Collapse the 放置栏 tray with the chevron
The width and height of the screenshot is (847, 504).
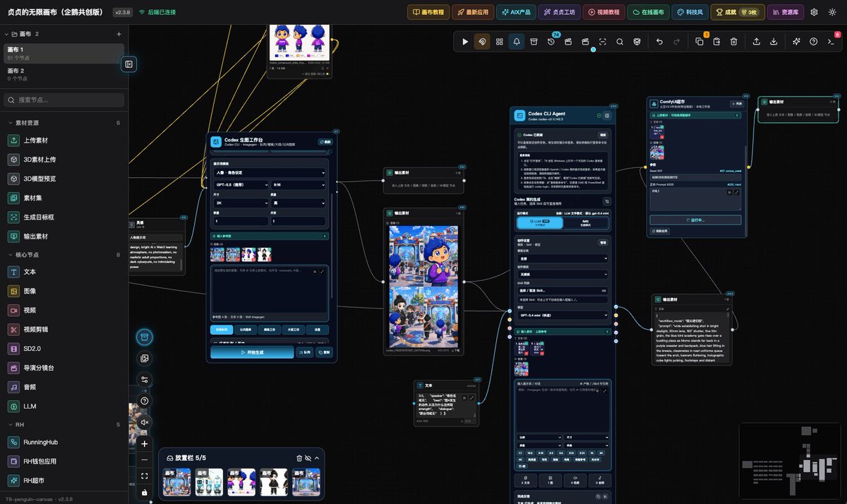pos(317,458)
